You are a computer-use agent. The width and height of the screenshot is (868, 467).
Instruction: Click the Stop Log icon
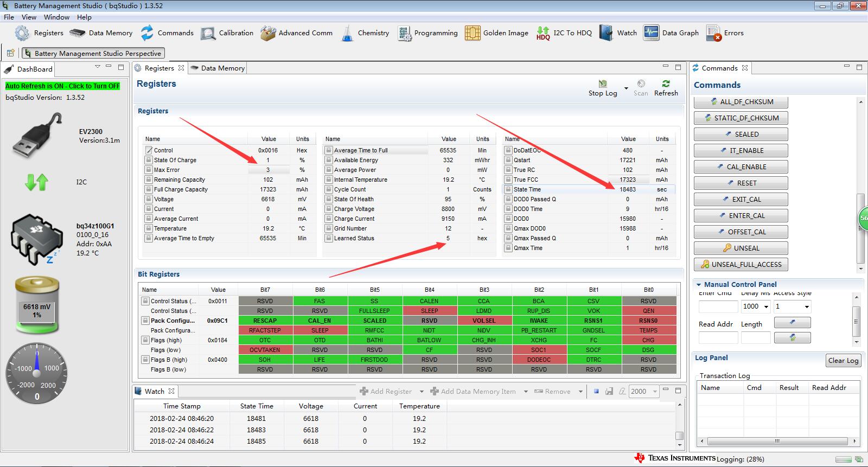click(603, 84)
